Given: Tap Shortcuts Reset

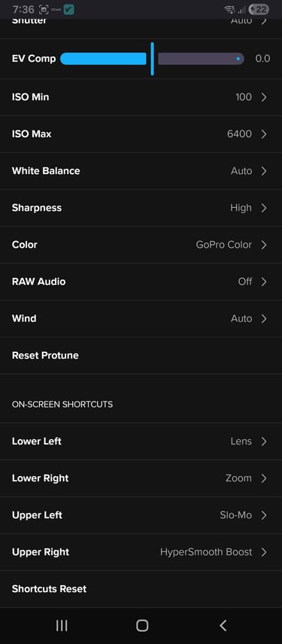Looking at the screenshot, I should click(141, 589).
